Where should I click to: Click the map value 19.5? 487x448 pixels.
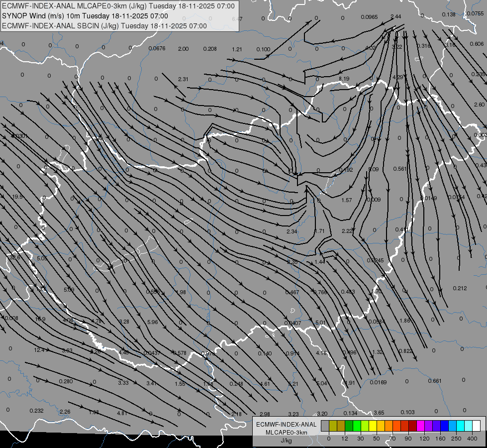(x=17, y=197)
